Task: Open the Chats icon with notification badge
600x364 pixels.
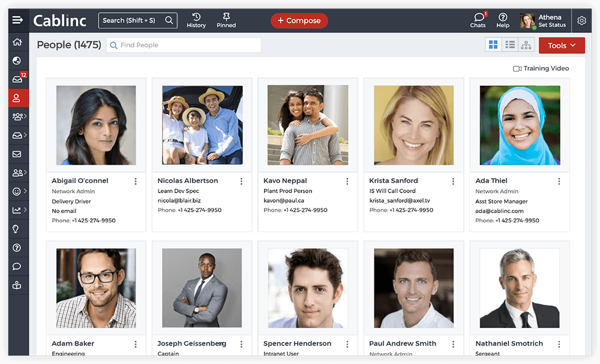Action: pyautogui.click(x=478, y=20)
